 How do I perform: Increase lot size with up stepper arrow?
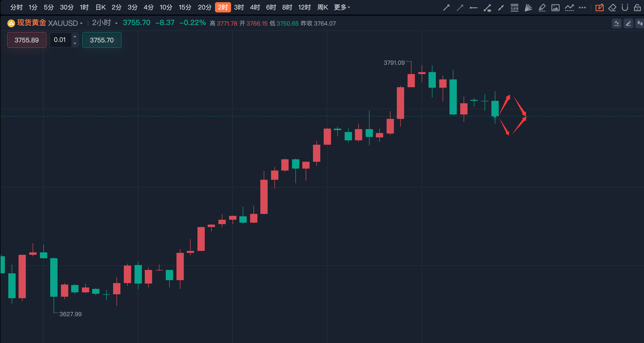(x=75, y=37)
